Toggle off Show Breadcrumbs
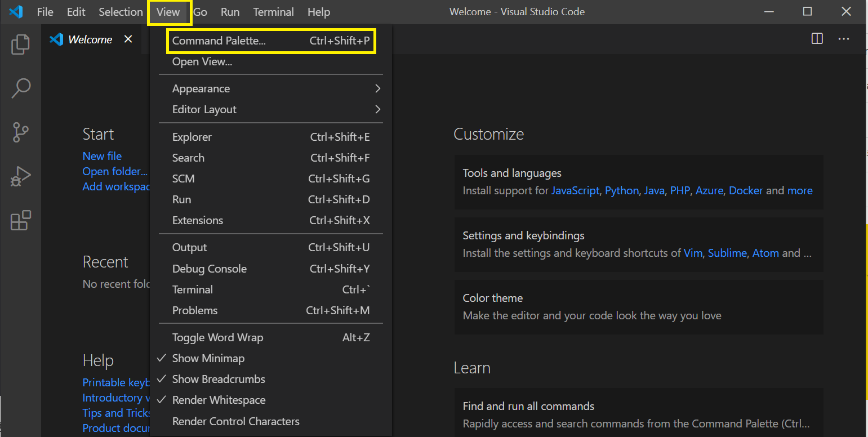The image size is (868, 437). pyautogui.click(x=218, y=379)
